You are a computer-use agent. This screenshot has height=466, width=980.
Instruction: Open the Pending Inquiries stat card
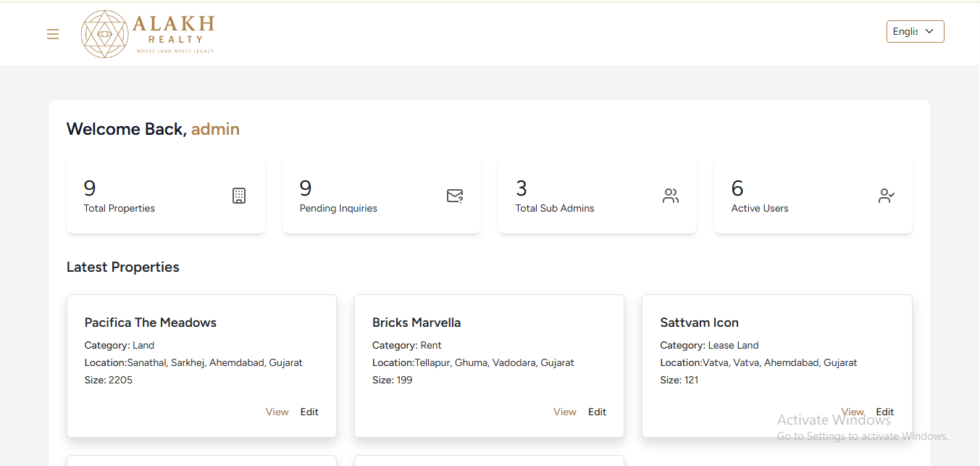(x=381, y=197)
